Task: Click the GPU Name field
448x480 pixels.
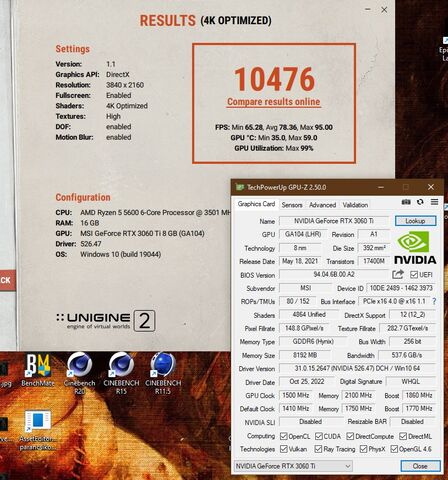Action: coord(334,221)
